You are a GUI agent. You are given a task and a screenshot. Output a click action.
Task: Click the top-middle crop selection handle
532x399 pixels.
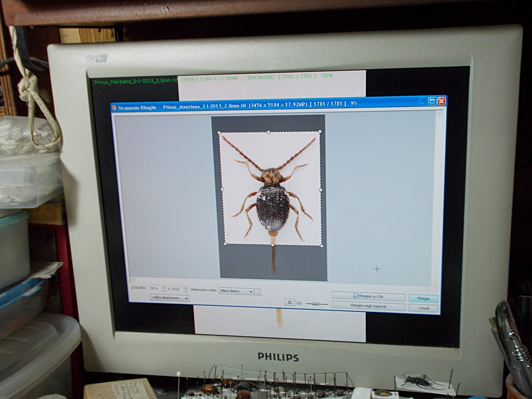click(x=268, y=132)
